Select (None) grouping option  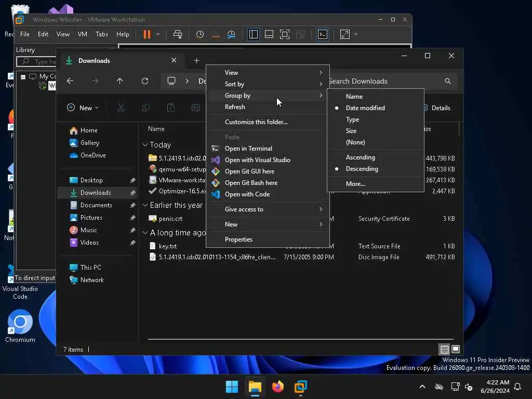[376, 142]
